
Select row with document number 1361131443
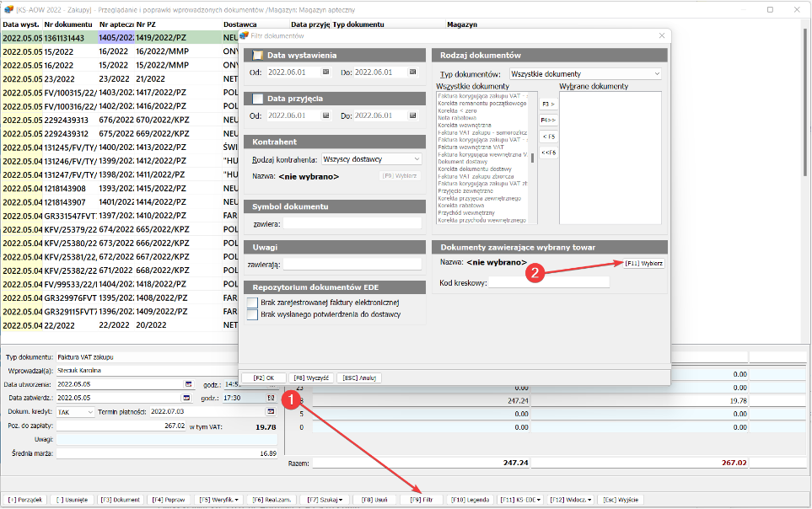pyautogui.click(x=120, y=38)
